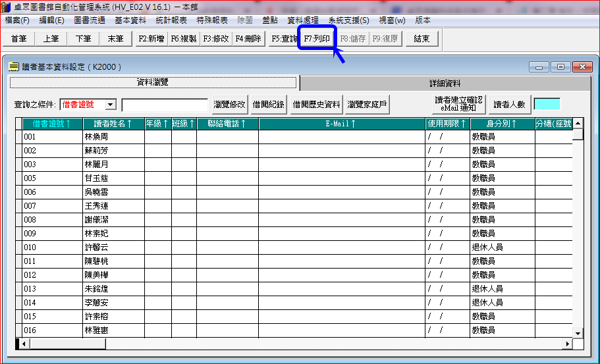Select reader name 蘇莉芳

(96, 151)
